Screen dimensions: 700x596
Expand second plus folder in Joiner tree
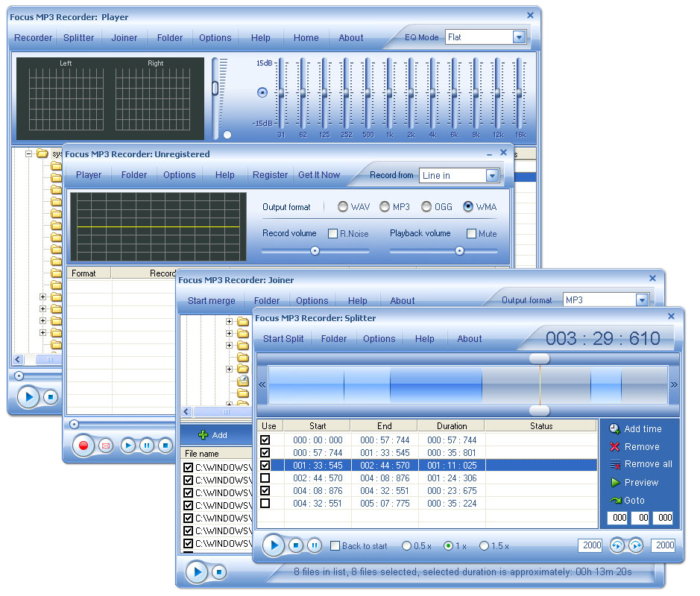point(229,333)
